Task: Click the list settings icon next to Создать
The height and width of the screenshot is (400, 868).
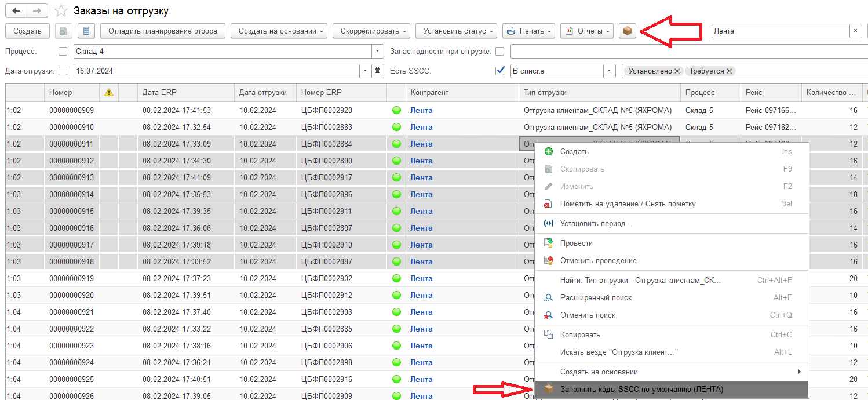Action: (x=86, y=31)
